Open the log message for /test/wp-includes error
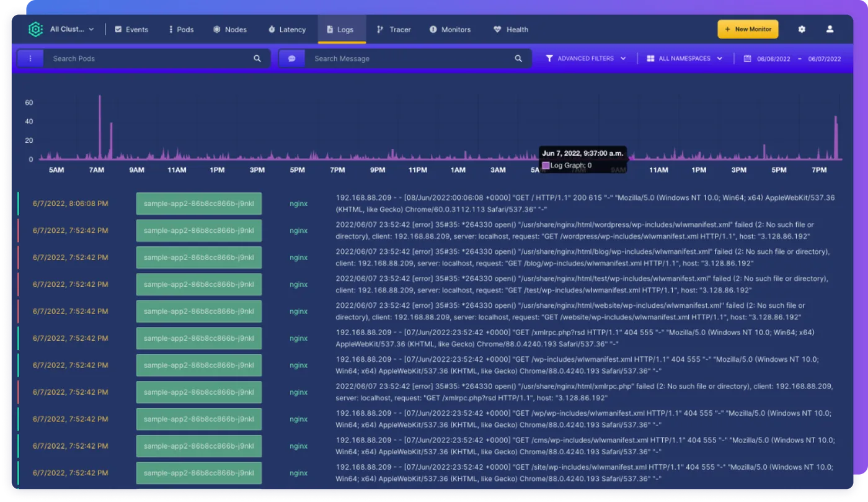This screenshot has height=502, width=868. pyautogui.click(x=582, y=284)
